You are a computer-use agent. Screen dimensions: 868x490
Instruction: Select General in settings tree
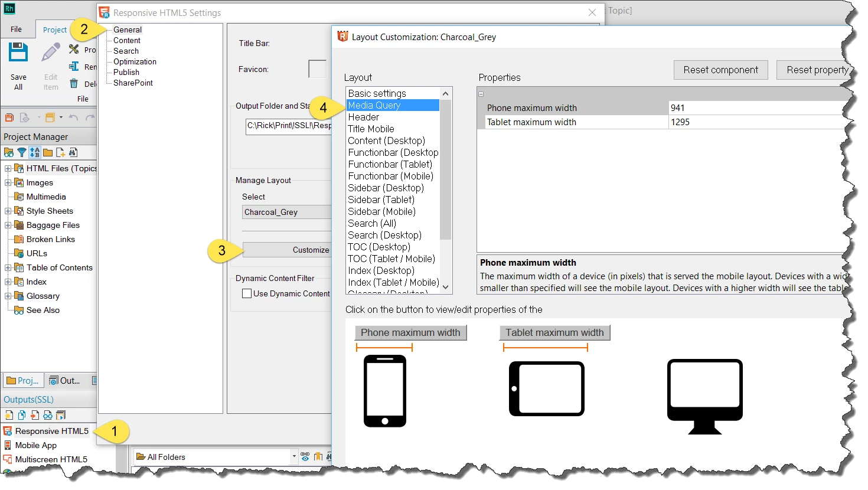point(128,30)
